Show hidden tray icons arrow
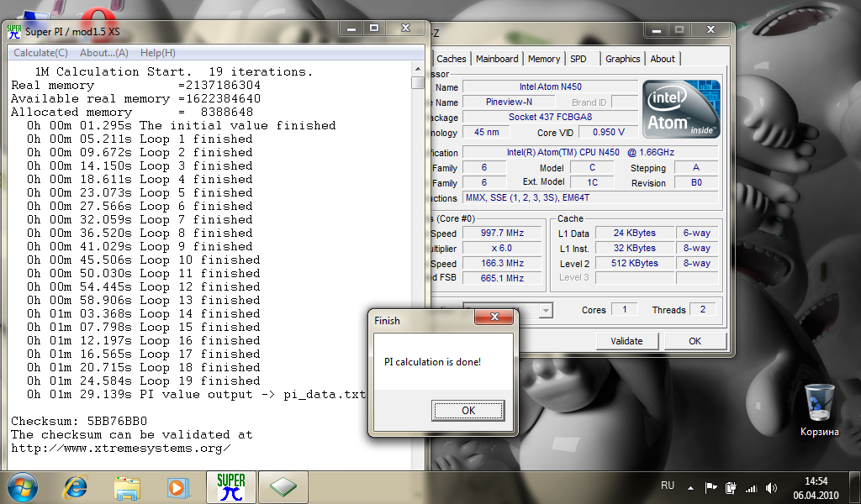The height and width of the screenshot is (504, 861). tap(691, 487)
